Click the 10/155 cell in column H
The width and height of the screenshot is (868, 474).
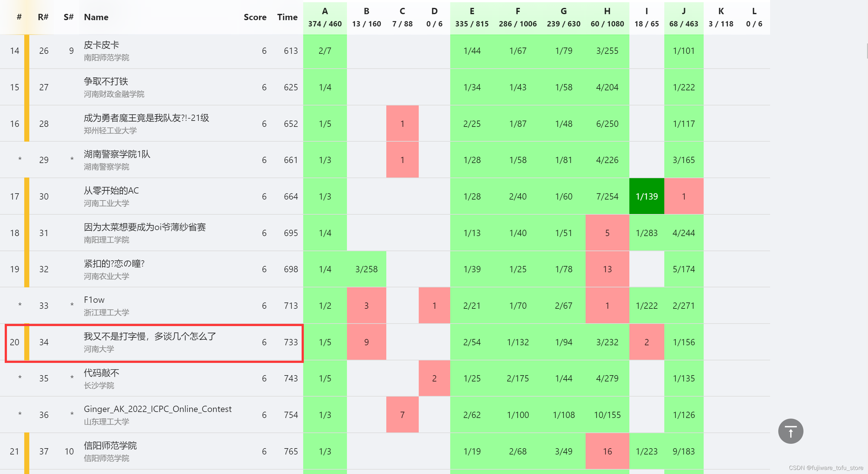[x=607, y=415]
